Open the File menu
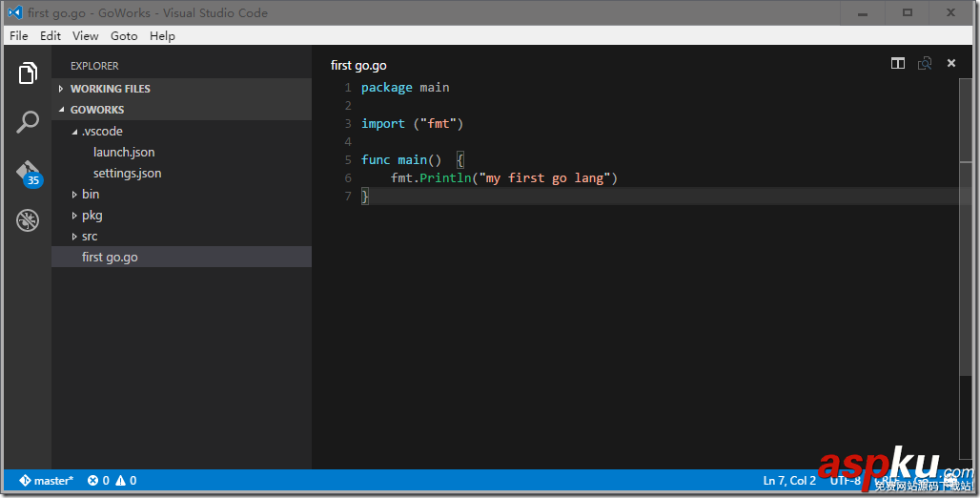 click(x=18, y=36)
